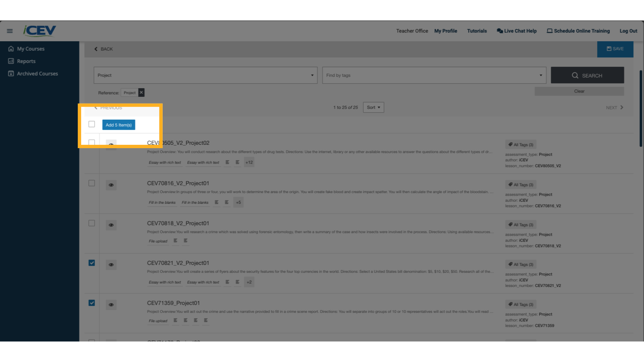This screenshot has height=362, width=644.
Task: Show +2 more question types for CEV70821_V2_Project01
Action: [x=249, y=282]
